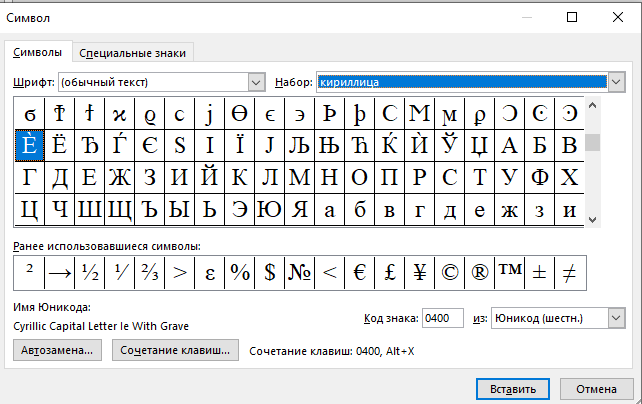
Task: Choose the one-half ½ fraction symbol
Action: click(89, 273)
